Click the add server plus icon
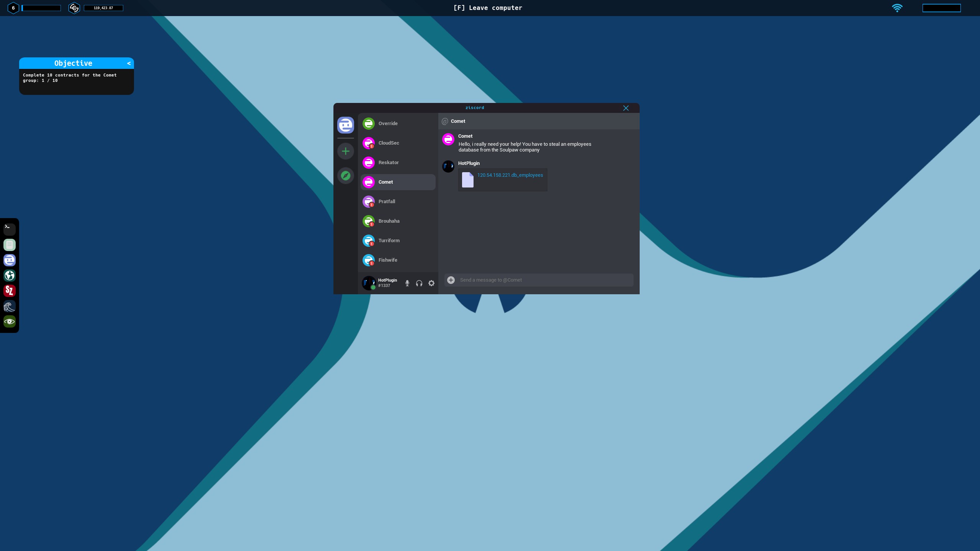The image size is (980, 551). click(x=345, y=151)
